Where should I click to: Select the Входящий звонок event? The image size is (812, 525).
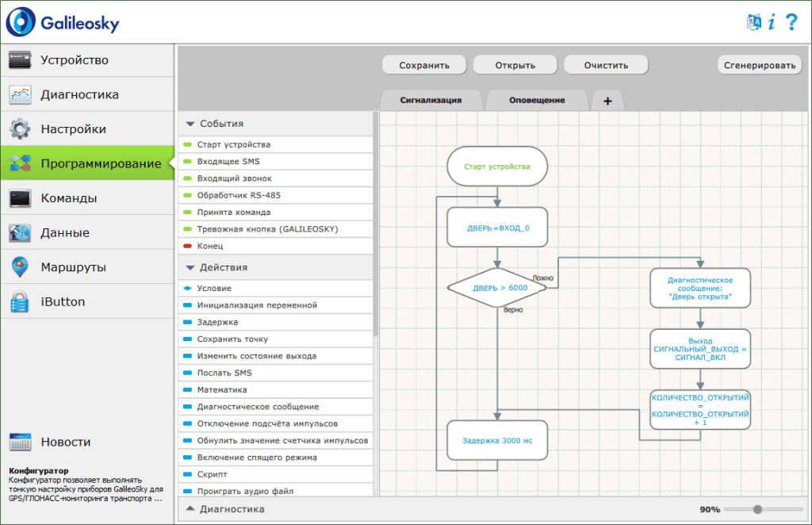(x=275, y=178)
